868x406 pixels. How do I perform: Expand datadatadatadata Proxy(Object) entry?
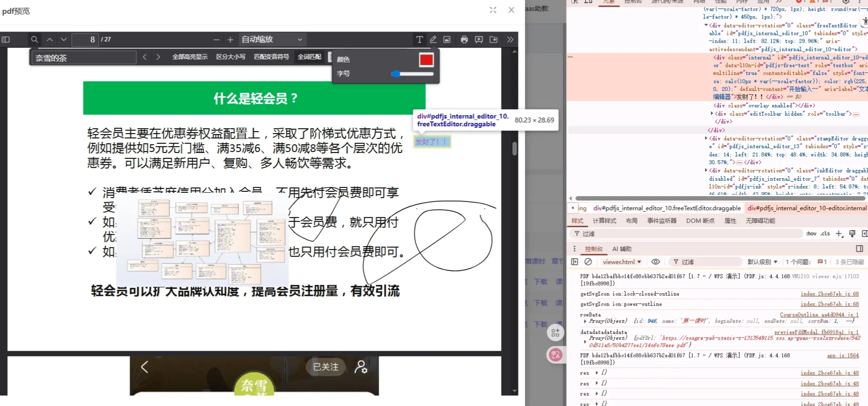tap(584, 341)
